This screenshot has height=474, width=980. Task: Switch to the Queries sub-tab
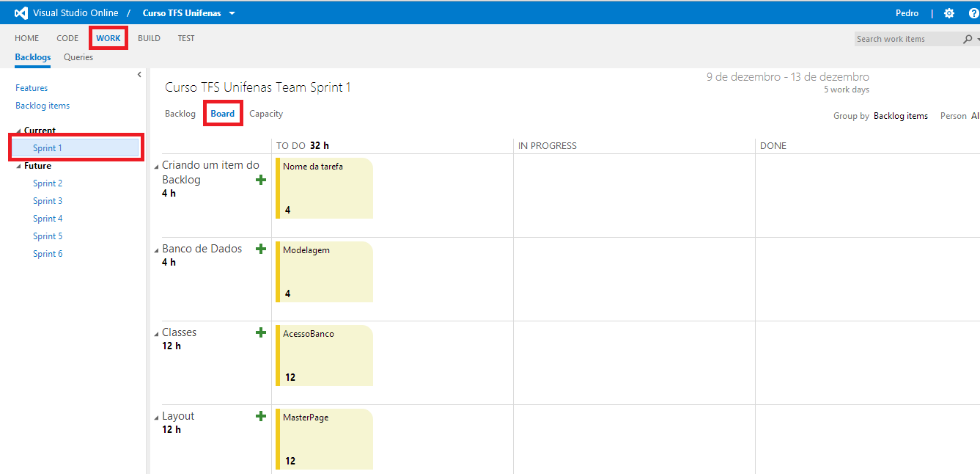pos(78,57)
